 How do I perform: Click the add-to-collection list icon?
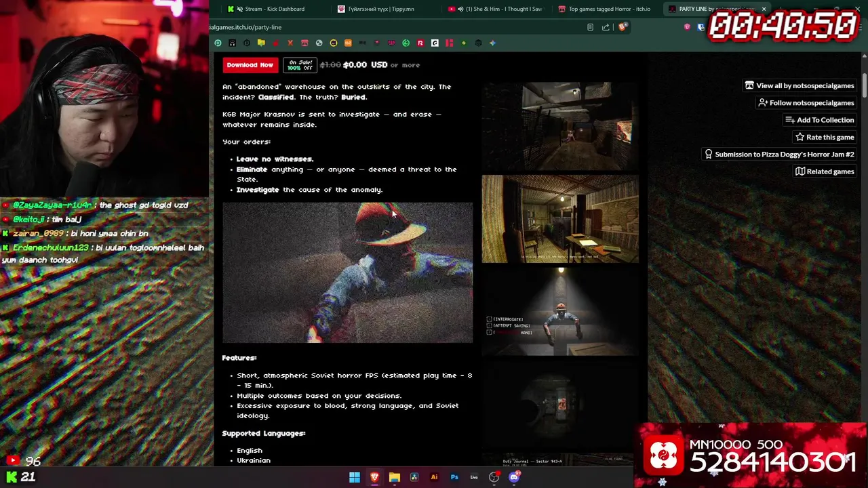790,120
